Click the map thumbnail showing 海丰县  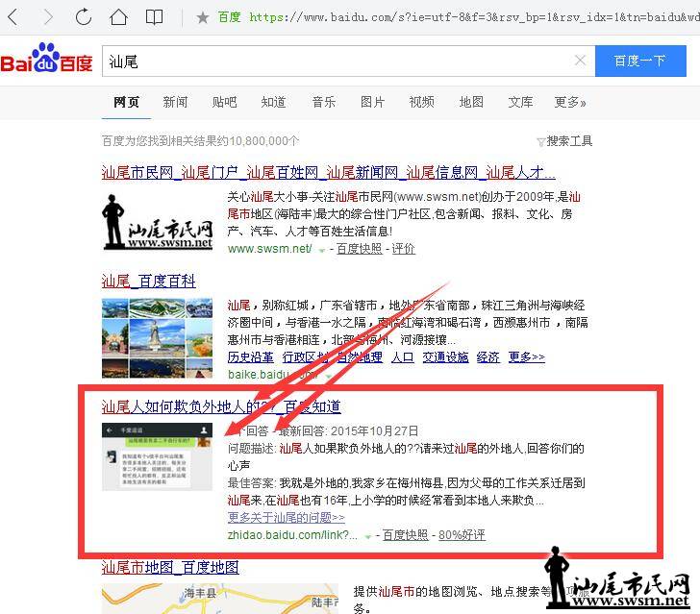[219, 599]
